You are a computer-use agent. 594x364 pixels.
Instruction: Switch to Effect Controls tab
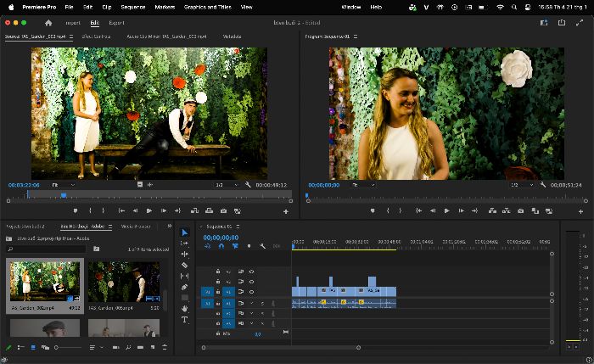point(96,36)
